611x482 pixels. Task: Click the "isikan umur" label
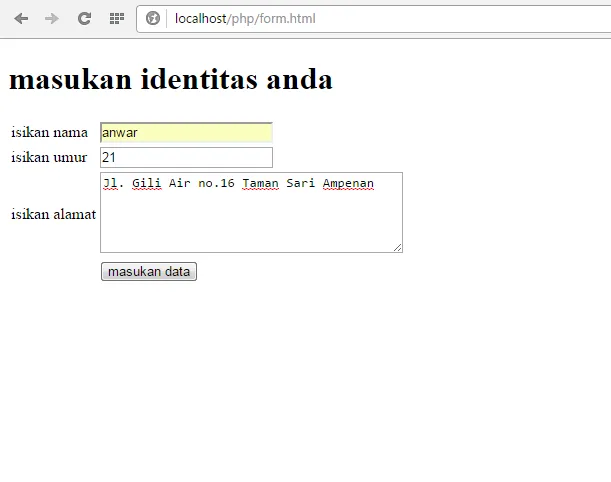49,157
